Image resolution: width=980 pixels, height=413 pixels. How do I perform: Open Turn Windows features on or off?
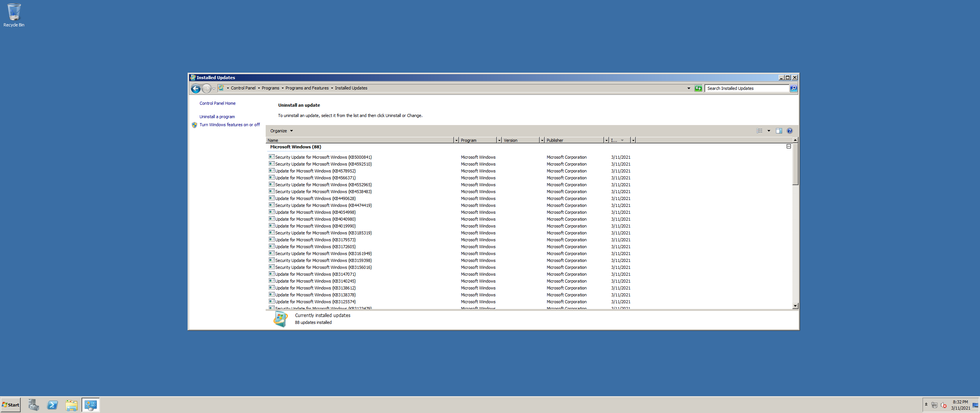pyautogui.click(x=229, y=125)
